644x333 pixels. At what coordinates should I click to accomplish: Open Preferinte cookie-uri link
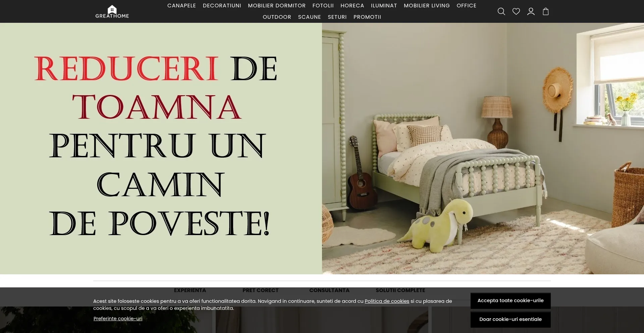pyautogui.click(x=118, y=319)
